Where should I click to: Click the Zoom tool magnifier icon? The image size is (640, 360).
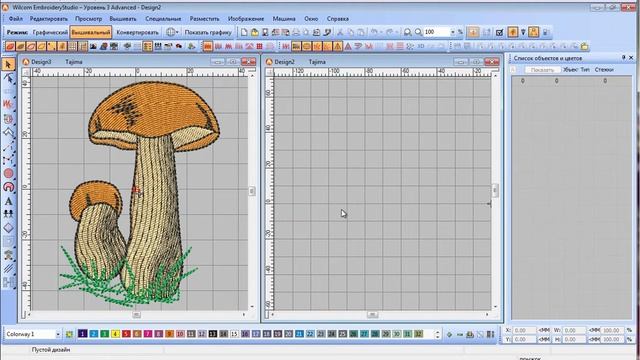[x=407, y=32]
